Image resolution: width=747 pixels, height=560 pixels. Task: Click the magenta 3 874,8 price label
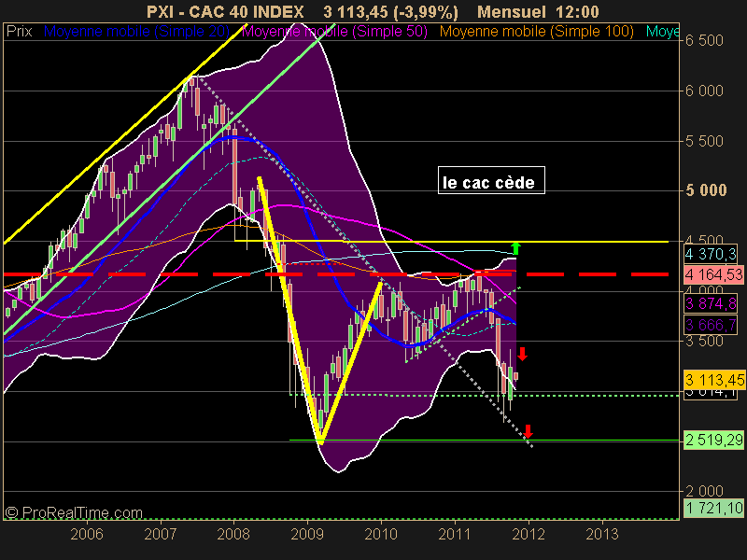tap(711, 302)
